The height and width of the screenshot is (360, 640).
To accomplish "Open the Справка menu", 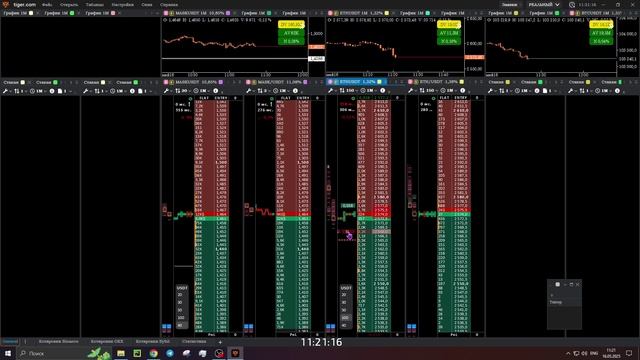I will coord(169,5).
